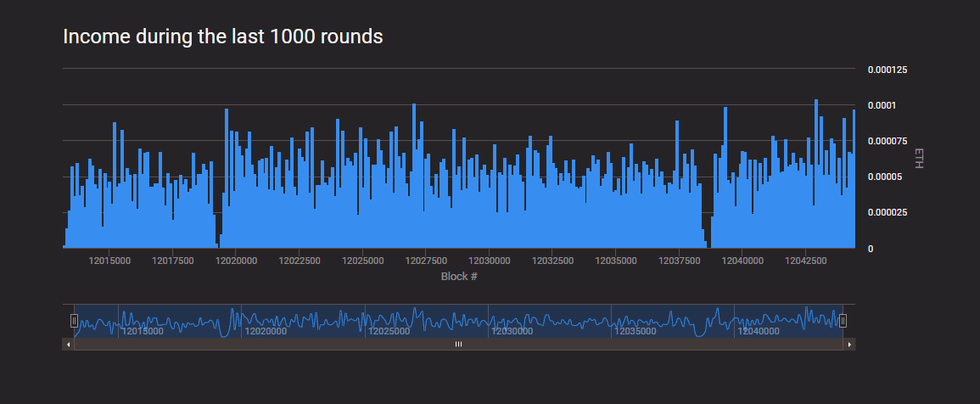Click the 'Block #' axis title
Viewport: 980px width, 404px height.
tap(459, 276)
